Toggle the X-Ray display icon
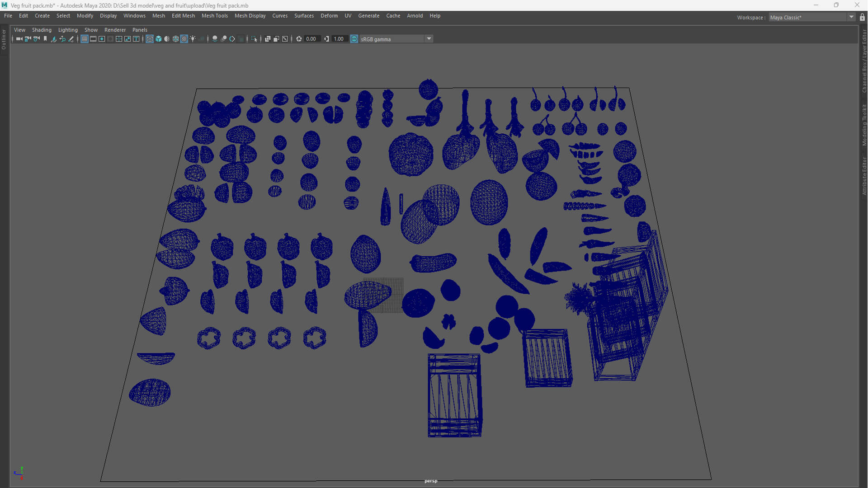Image resolution: width=868 pixels, height=488 pixels. tap(267, 39)
